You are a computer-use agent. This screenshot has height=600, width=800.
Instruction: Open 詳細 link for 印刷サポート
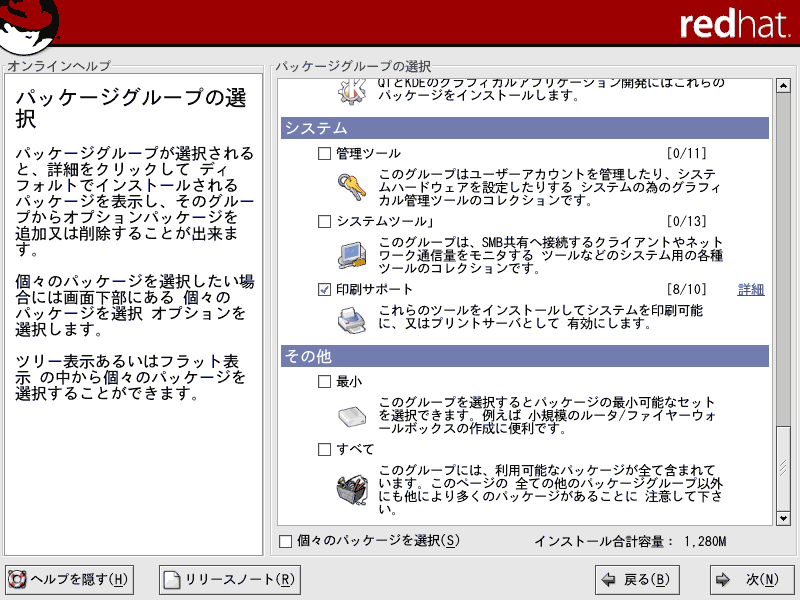751,290
